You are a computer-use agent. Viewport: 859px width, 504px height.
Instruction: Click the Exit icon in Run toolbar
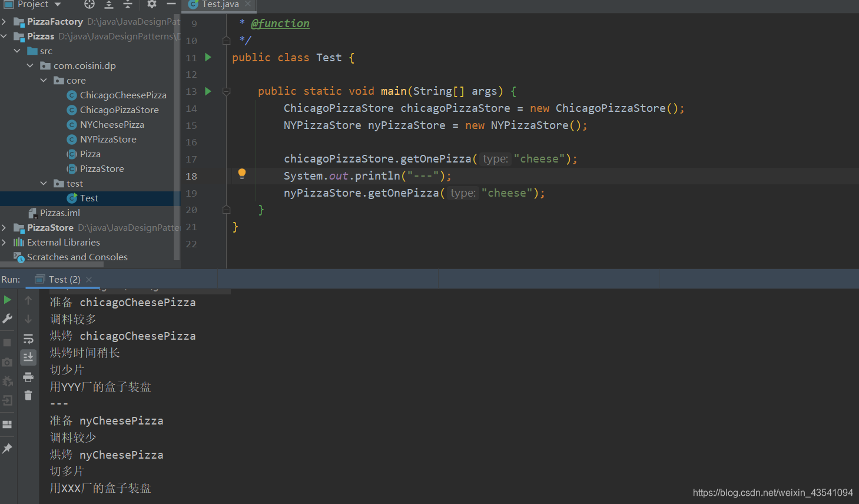coord(7,401)
